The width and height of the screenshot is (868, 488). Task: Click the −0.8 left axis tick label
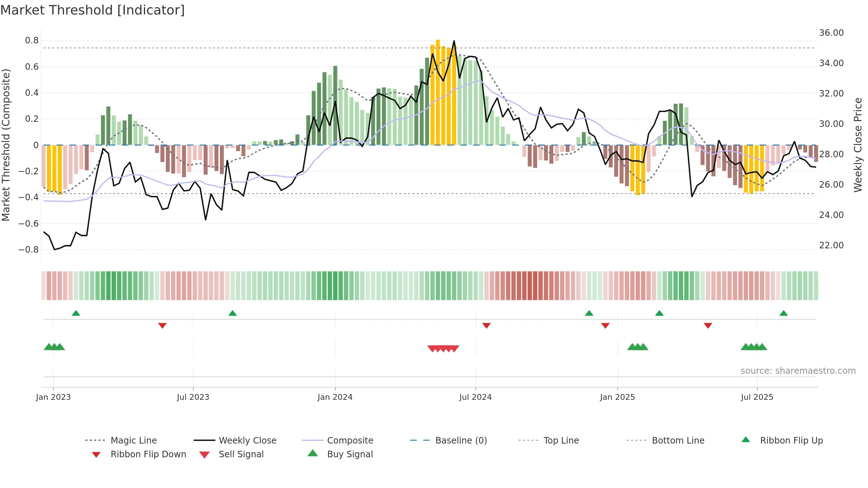coord(29,250)
